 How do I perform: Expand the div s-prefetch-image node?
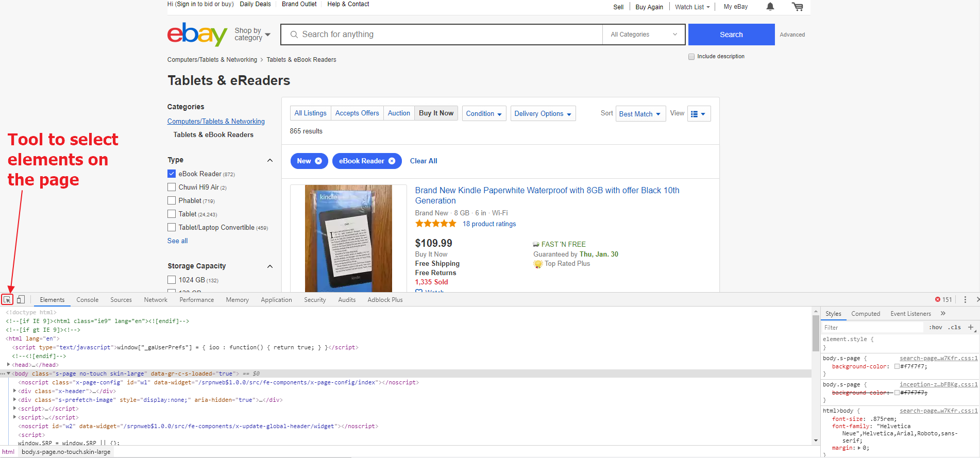[x=14, y=400]
